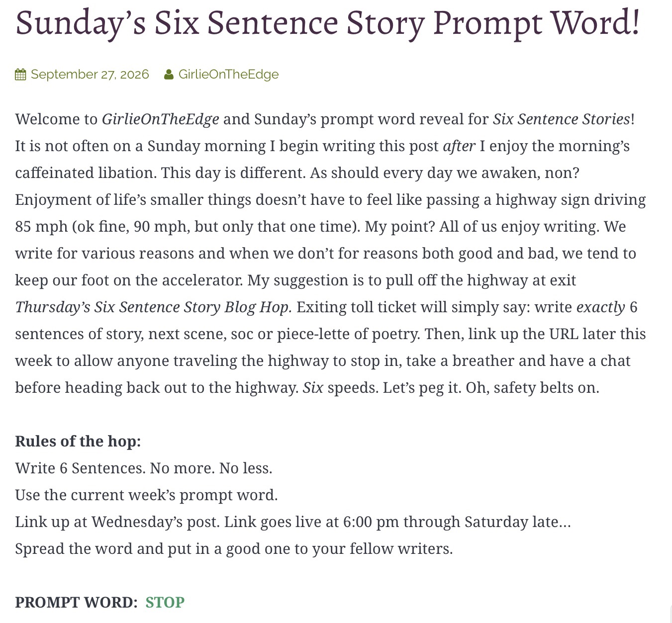Image resolution: width=672 pixels, height=623 pixels.
Task: Click the PROMPT WORD label
Action: (x=76, y=602)
